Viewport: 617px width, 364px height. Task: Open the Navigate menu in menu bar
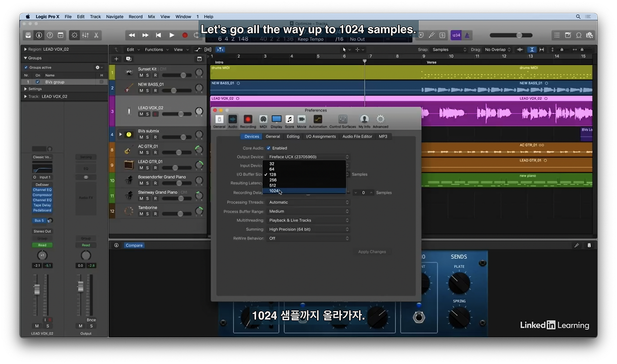[x=115, y=16]
